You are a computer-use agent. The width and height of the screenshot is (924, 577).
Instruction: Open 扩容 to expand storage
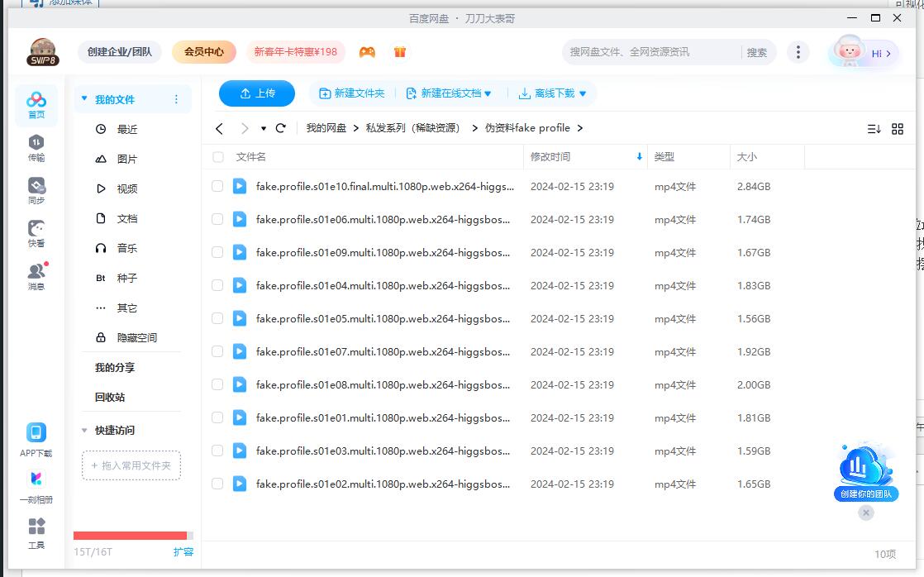coord(183,551)
